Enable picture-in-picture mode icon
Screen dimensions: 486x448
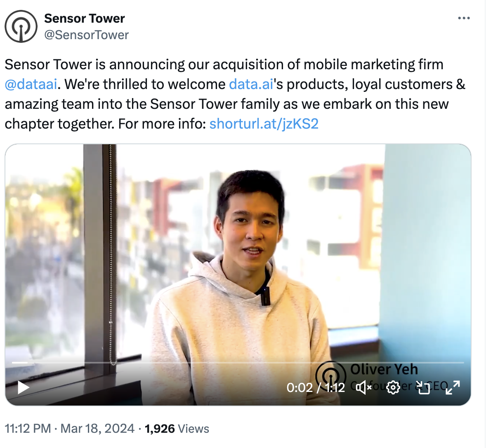(423, 387)
